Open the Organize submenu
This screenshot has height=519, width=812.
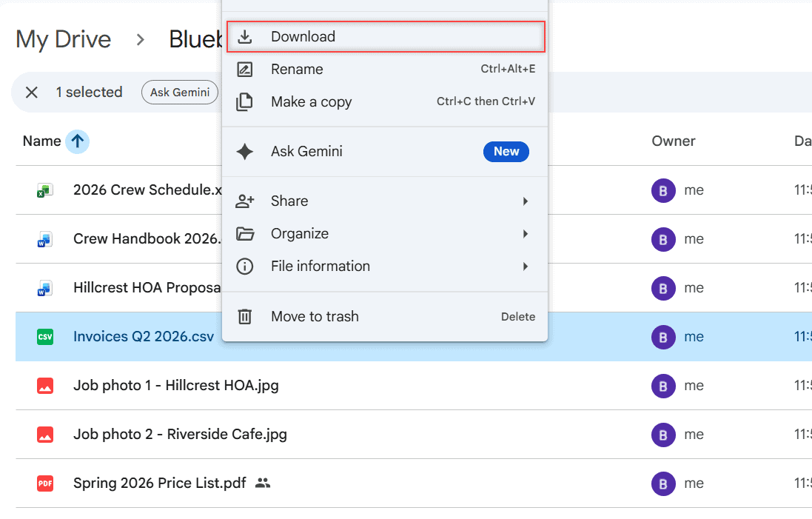(386, 234)
